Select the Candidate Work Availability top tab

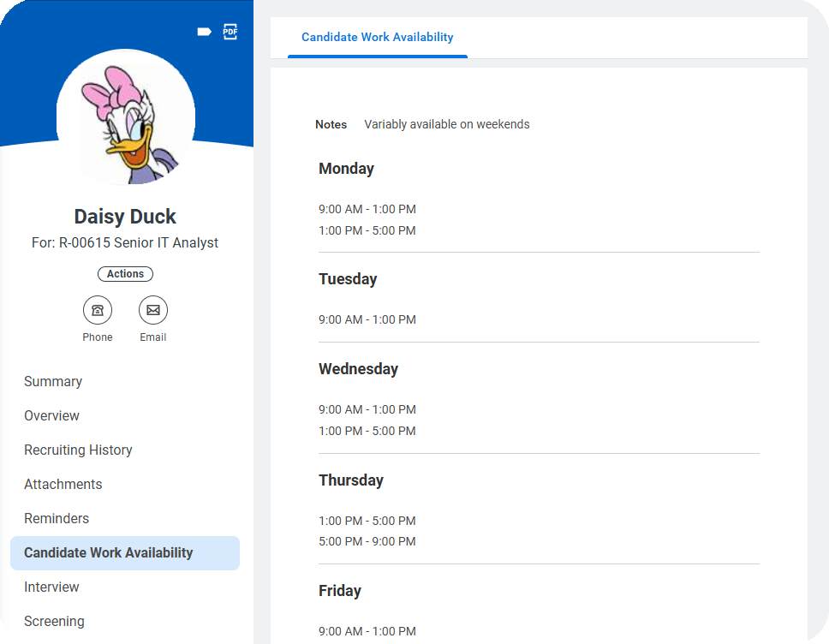[x=378, y=37]
